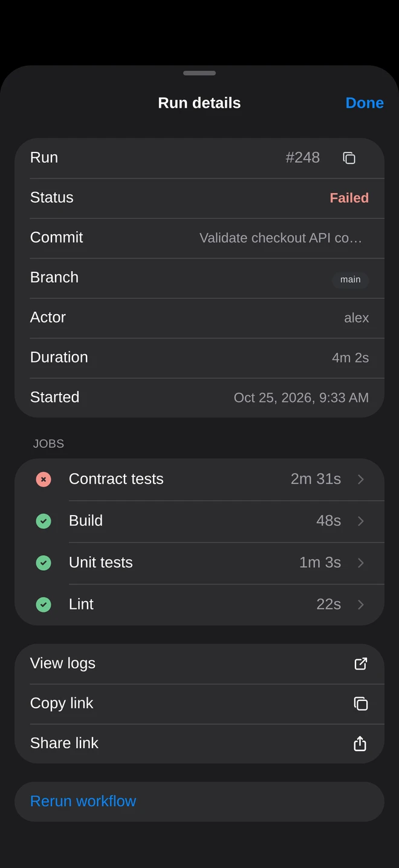Expand Contract tests job chevron

pyautogui.click(x=361, y=479)
